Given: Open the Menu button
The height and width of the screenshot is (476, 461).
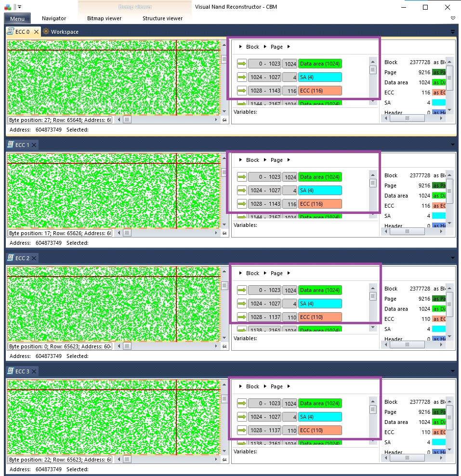Looking at the screenshot, I should coord(17,18).
